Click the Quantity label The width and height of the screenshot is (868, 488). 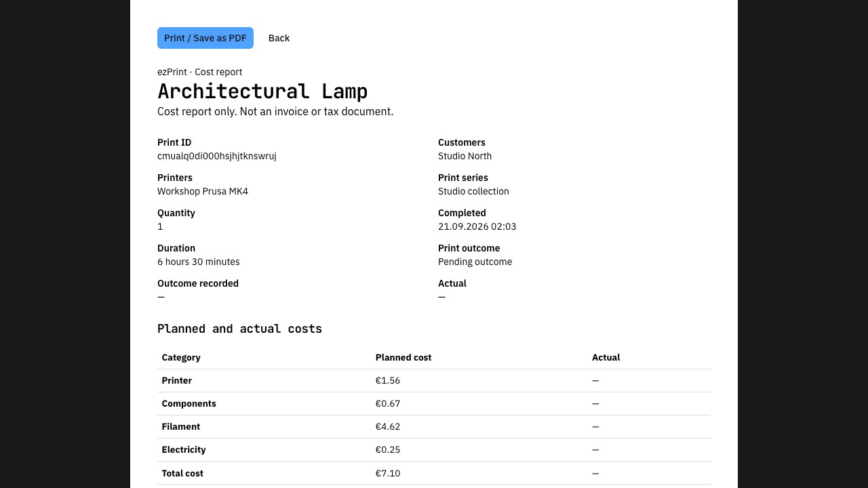(x=176, y=213)
